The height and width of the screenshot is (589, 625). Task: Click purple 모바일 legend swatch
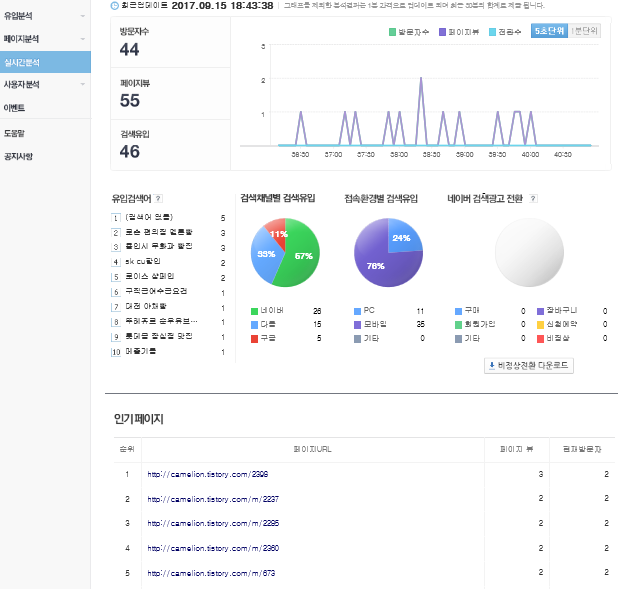coord(358,325)
